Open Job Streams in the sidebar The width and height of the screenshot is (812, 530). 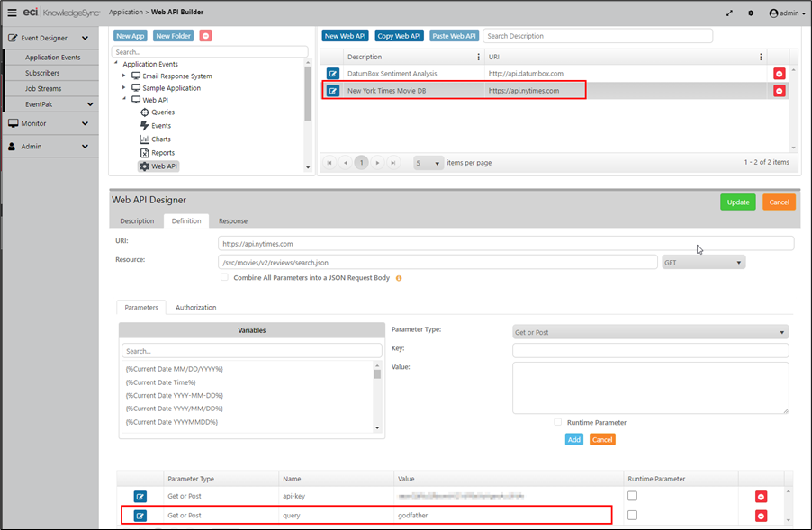[43, 88]
